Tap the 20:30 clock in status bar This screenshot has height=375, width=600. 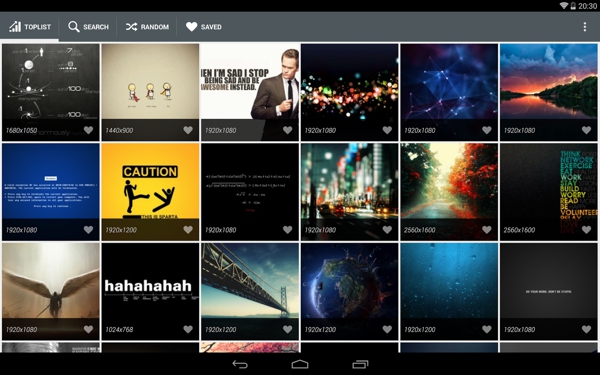coord(587,6)
